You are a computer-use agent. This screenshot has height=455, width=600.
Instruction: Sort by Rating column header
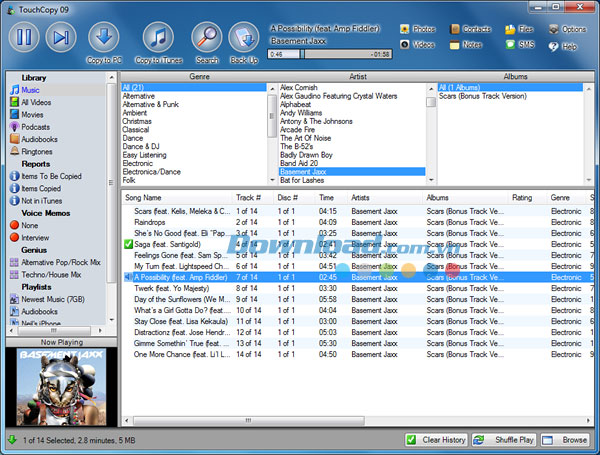coord(527,197)
